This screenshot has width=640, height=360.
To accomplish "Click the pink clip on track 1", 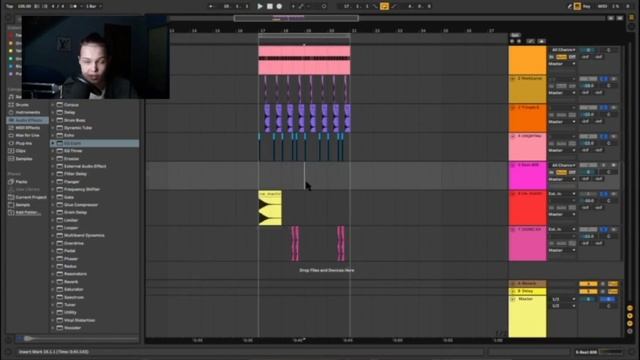I will [304, 60].
